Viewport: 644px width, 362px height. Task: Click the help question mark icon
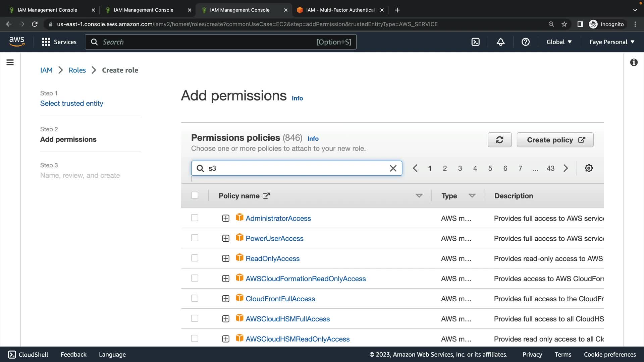[526, 42]
